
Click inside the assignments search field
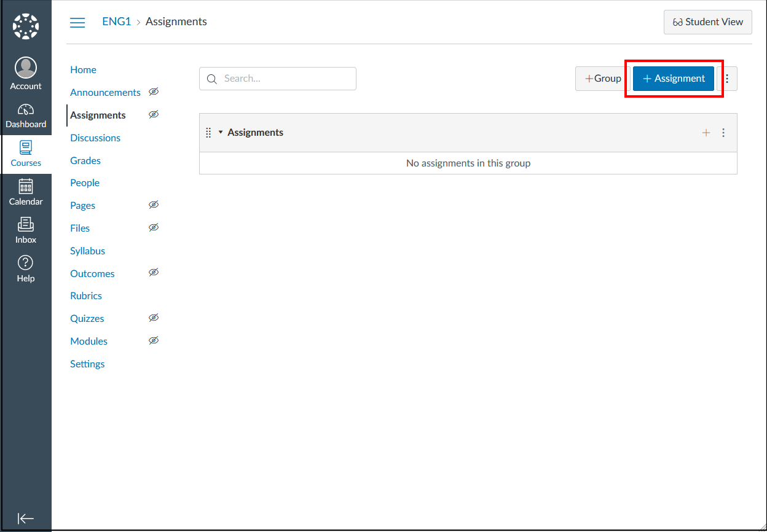[x=277, y=78]
